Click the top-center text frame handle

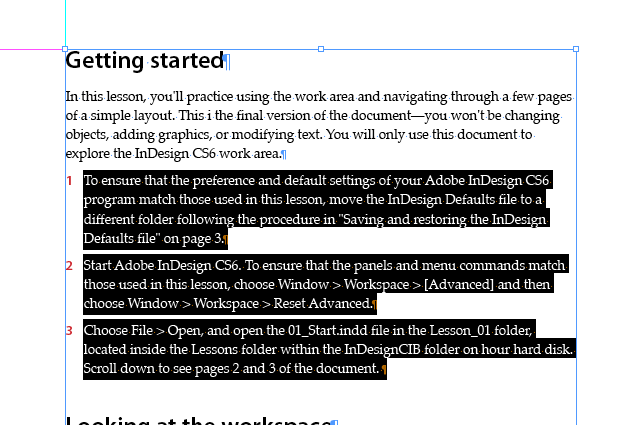click(x=321, y=49)
